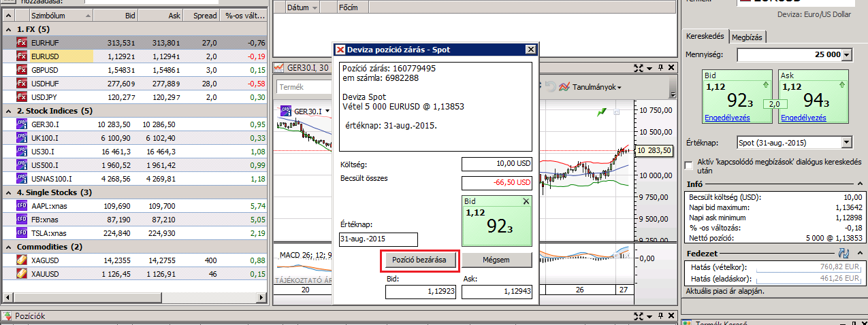868x325 pixels.
Task: Sort watchlist by Bid column header
Action: tap(115, 15)
